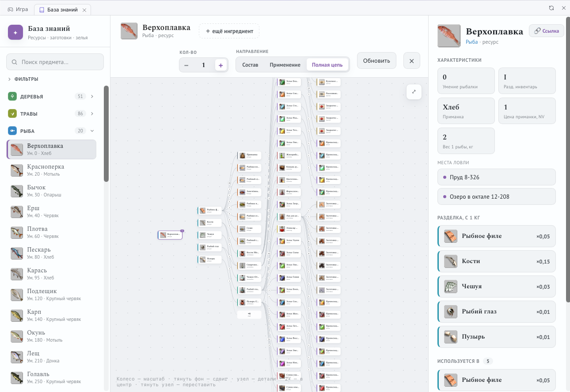
Task: Switch to the Игра tab
Action: click(x=18, y=9)
